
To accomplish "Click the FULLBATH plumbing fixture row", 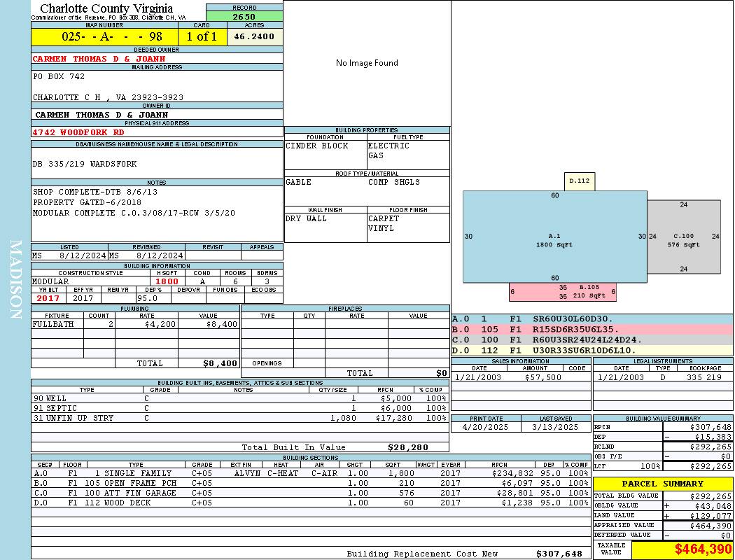I will (136, 324).
